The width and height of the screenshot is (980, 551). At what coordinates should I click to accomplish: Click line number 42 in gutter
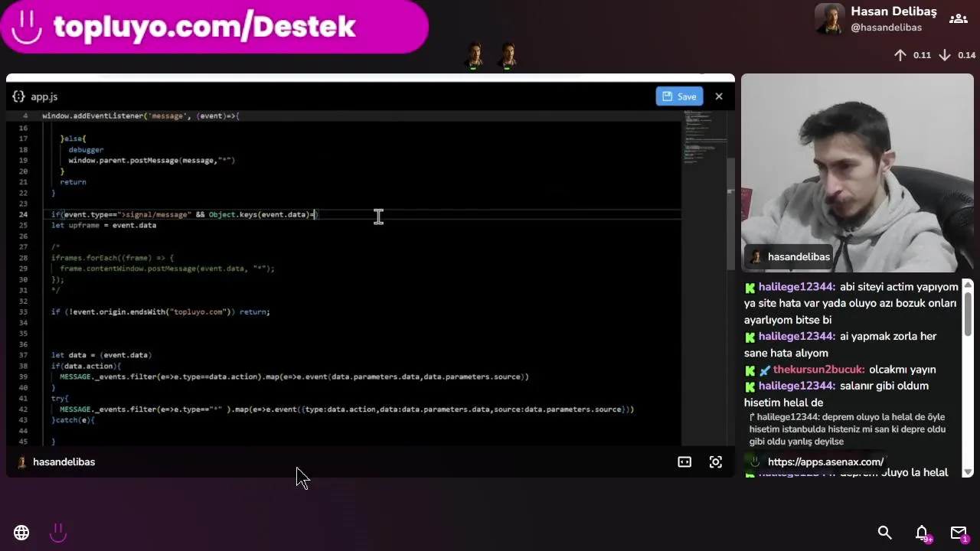pos(24,409)
